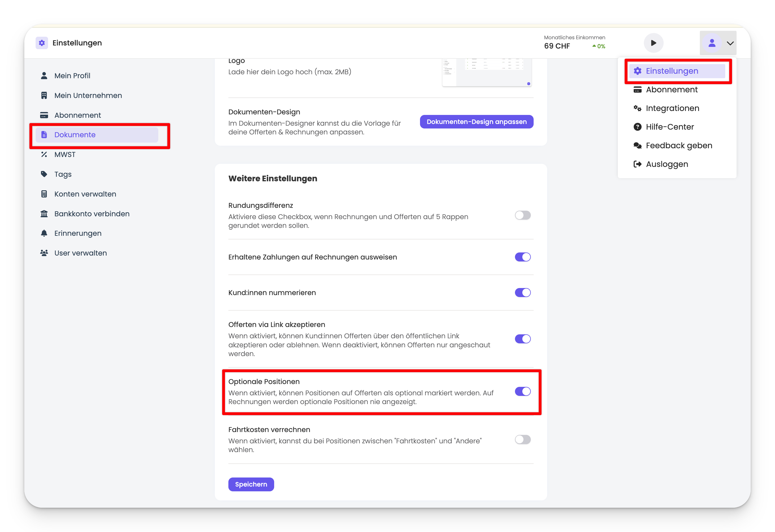Turn off Optionale Positionen switch
Image resolution: width=775 pixels, height=532 pixels.
coord(522,391)
